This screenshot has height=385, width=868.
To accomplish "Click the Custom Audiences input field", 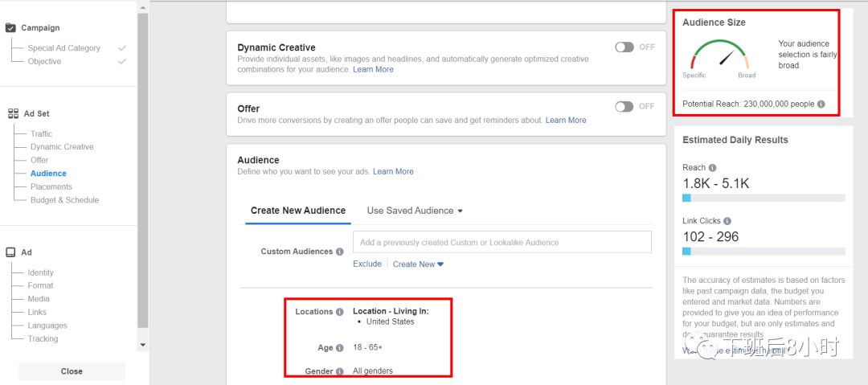I will click(x=502, y=242).
